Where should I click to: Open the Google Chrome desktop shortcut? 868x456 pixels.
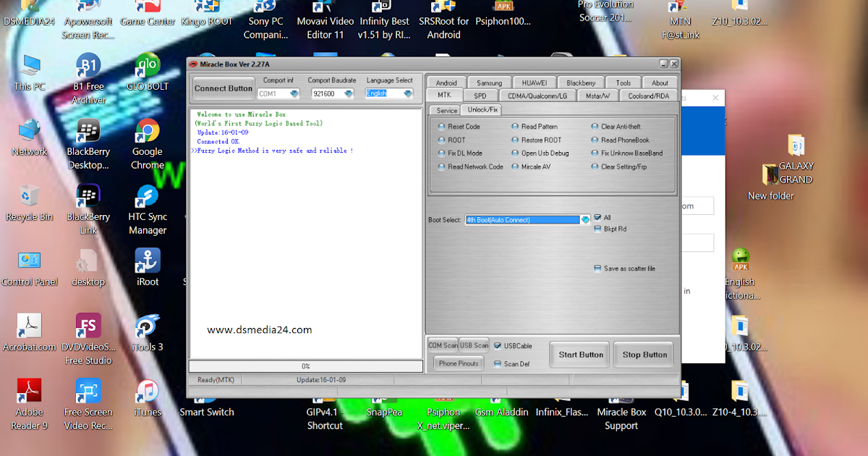tap(148, 132)
